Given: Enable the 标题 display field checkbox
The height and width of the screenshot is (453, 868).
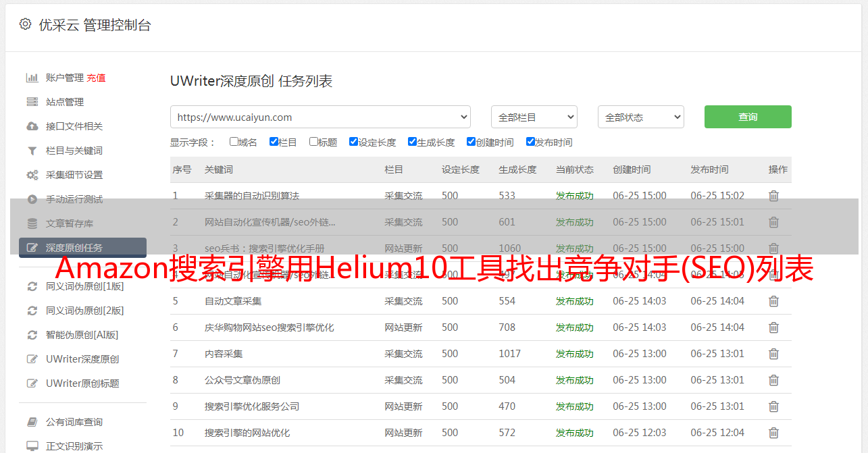Looking at the screenshot, I should (313, 142).
